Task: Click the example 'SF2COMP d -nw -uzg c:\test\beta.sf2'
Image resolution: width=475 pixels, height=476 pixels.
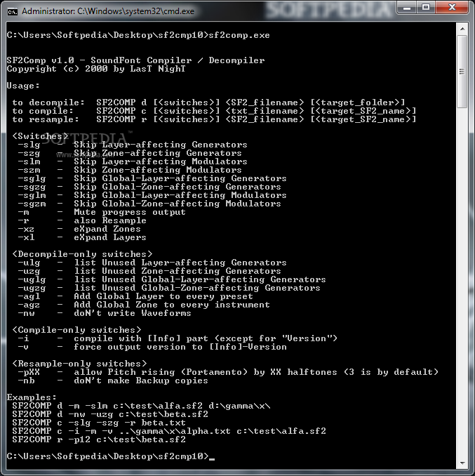Action: 110,414
